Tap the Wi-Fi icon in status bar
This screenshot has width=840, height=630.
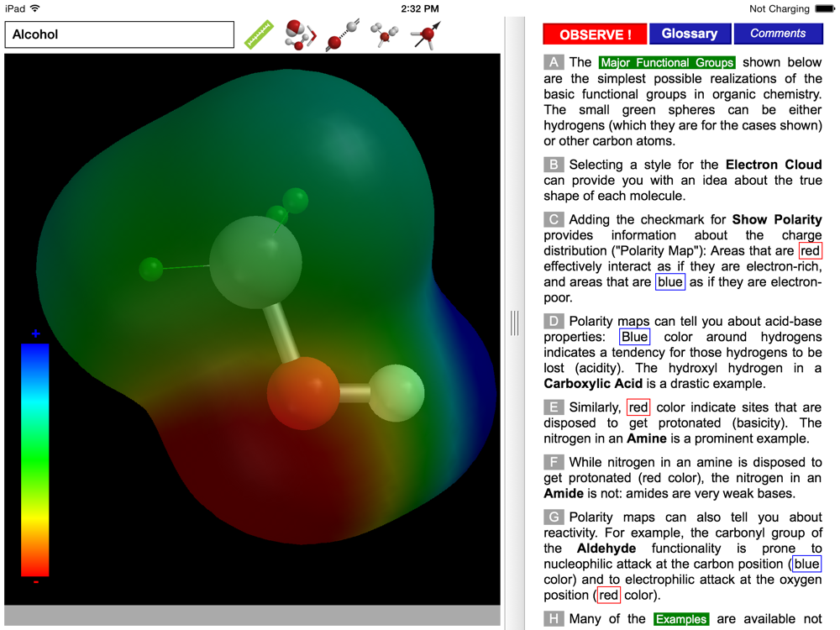coord(34,8)
